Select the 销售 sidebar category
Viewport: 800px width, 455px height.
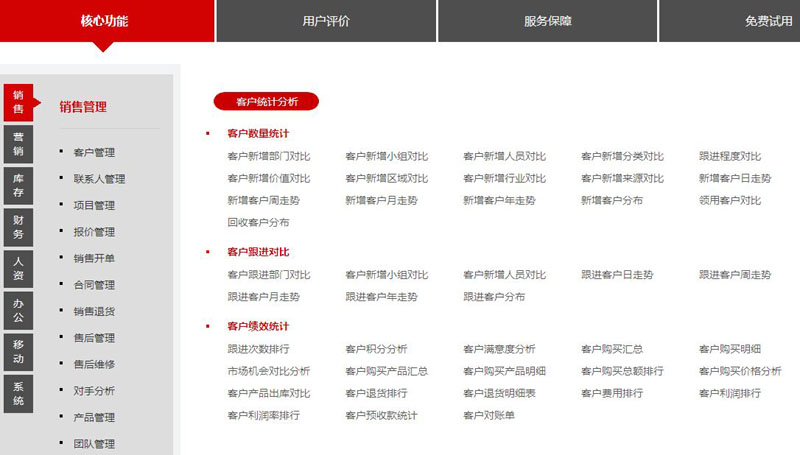[x=18, y=101]
